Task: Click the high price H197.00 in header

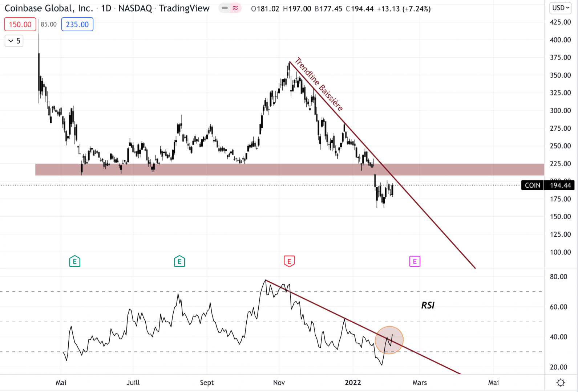Action: tap(297, 9)
